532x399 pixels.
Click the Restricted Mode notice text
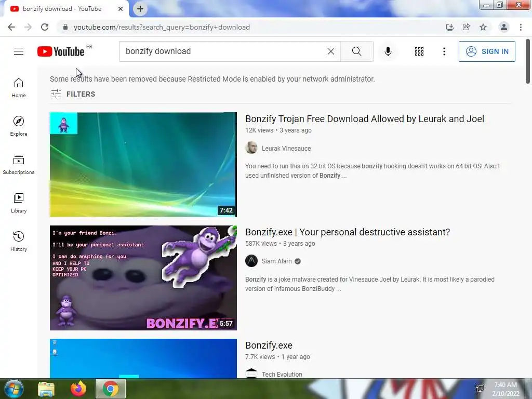(x=212, y=79)
